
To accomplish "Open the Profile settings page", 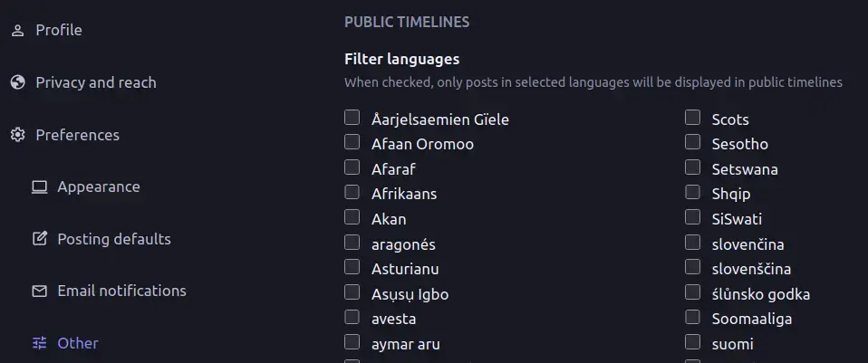I will coord(59,30).
